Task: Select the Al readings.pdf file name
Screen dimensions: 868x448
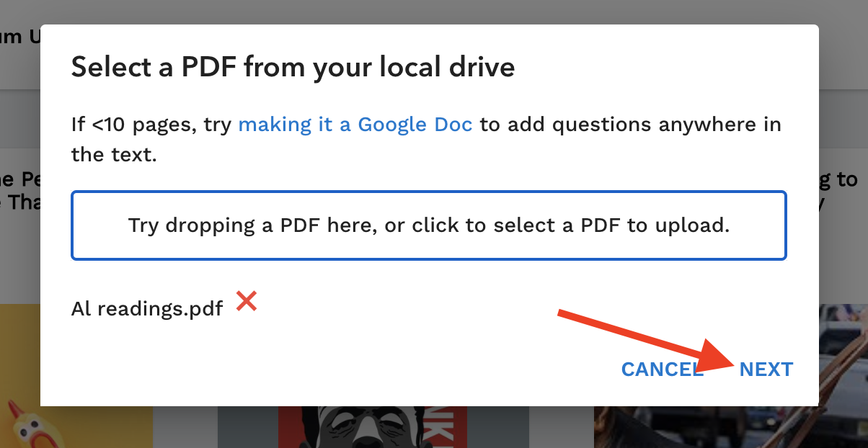Action: [x=147, y=309]
